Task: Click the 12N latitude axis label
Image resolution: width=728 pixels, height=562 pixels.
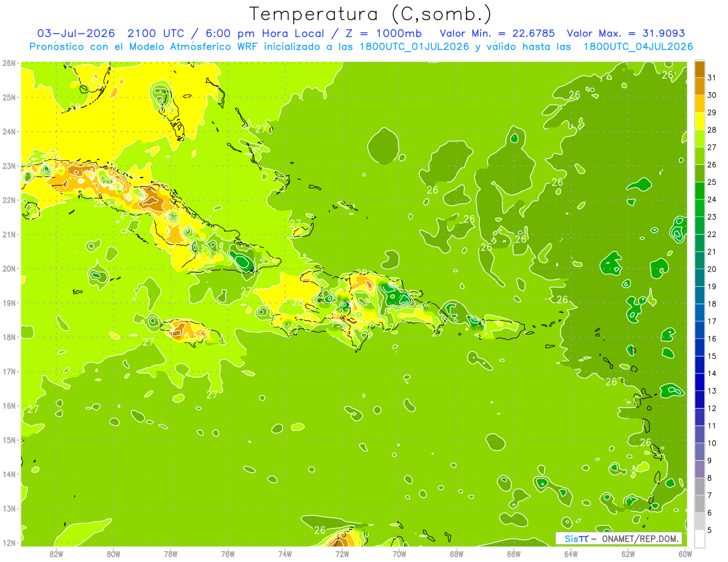Action: tap(8, 543)
